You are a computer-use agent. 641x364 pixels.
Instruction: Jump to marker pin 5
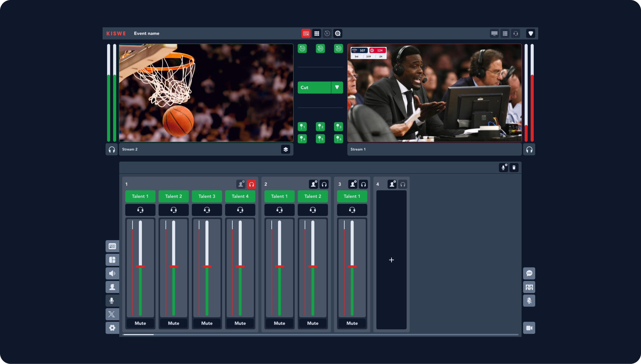coord(320,139)
